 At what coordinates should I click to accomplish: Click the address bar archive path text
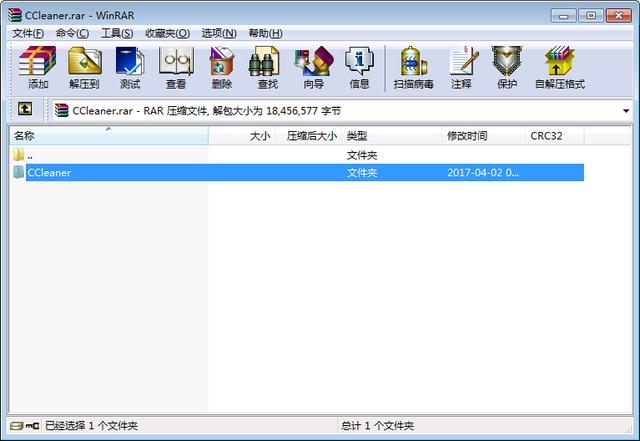coord(207,111)
